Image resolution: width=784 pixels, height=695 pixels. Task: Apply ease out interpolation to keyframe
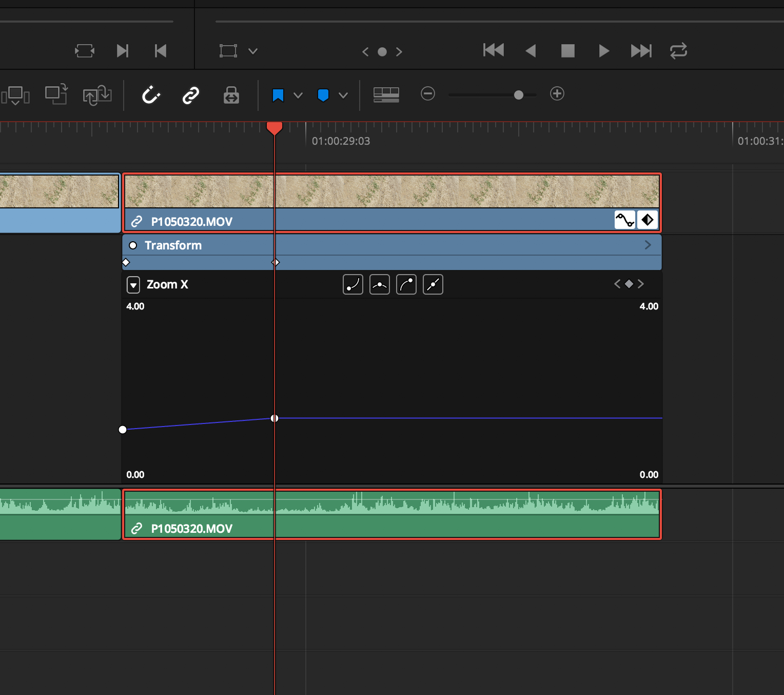[406, 284]
